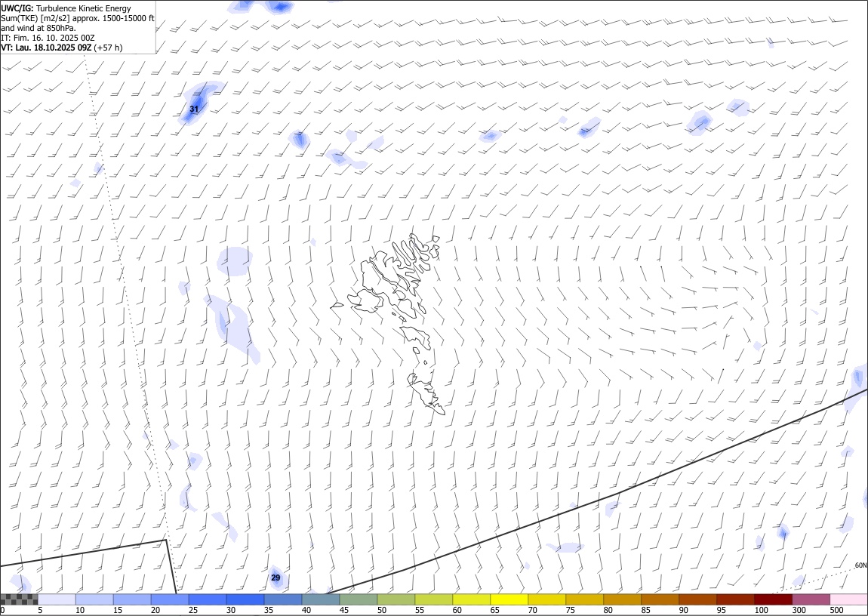Click the 15–20 blue scale swatch
868x616 pixels.
132,599
